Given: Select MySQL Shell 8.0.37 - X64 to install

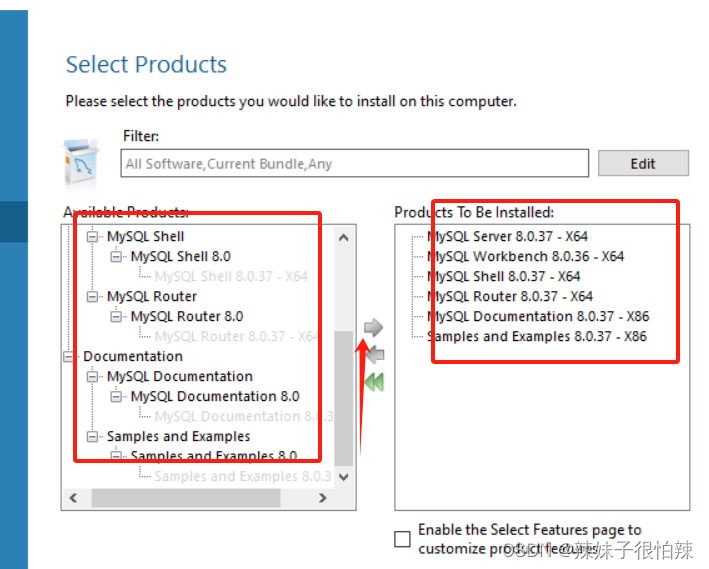Looking at the screenshot, I should click(503, 276).
